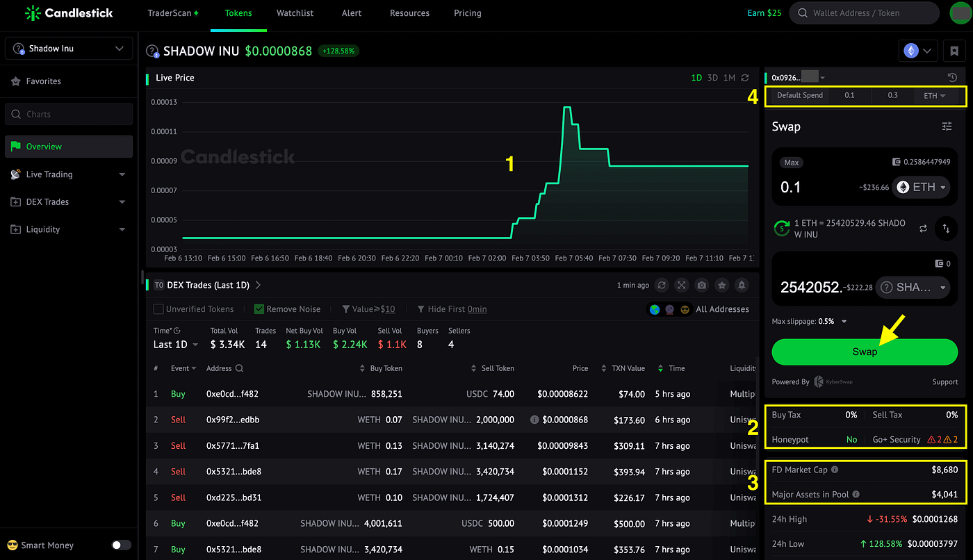Click the Max amount button

[x=791, y=163]
